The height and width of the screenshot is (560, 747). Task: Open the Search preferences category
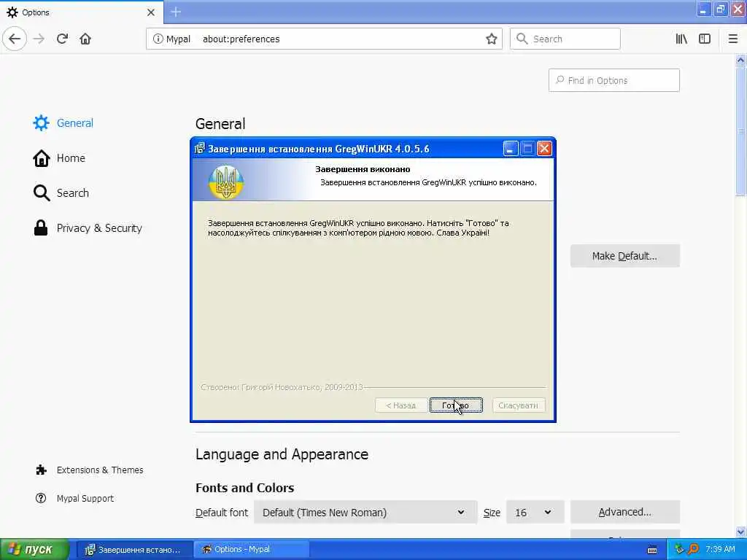(x=61, y=192)
